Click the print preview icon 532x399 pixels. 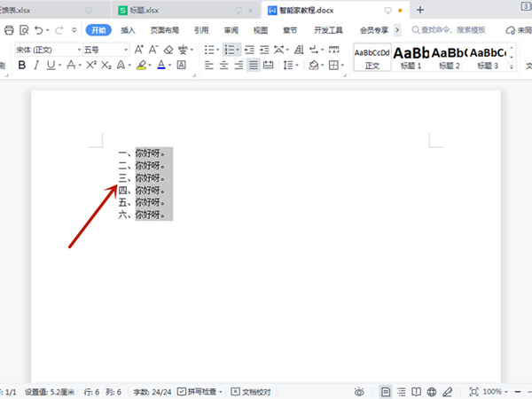click(23, 30)
